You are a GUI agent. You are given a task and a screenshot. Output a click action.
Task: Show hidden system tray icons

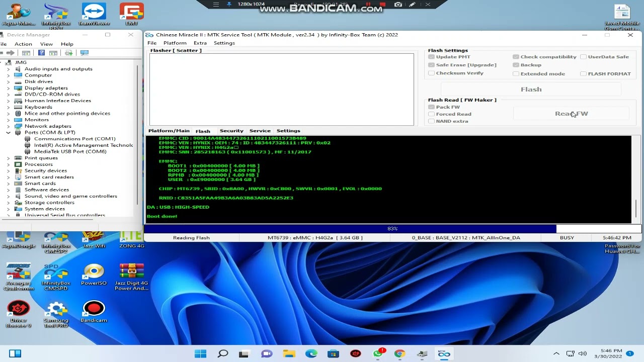(556, 354)
